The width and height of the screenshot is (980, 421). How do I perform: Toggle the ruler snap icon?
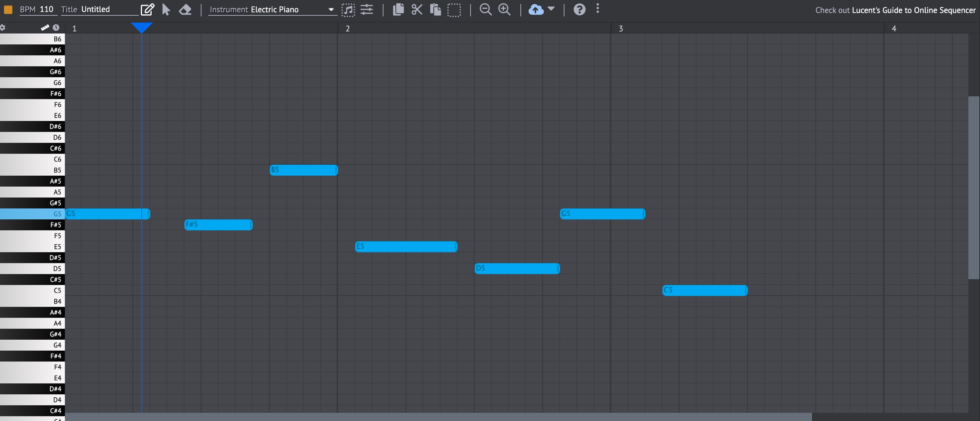(x=45, y=27)
